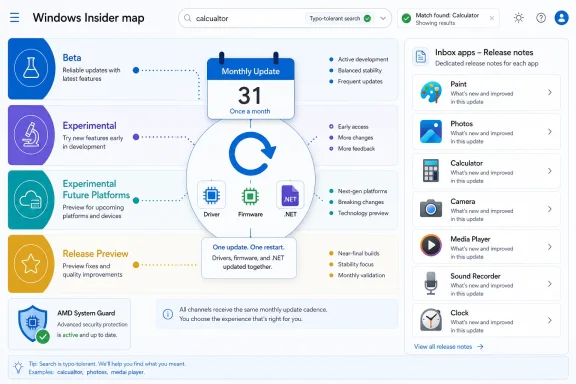Click the calcualtor example link
576x384 pixels.
pos(69,372)
